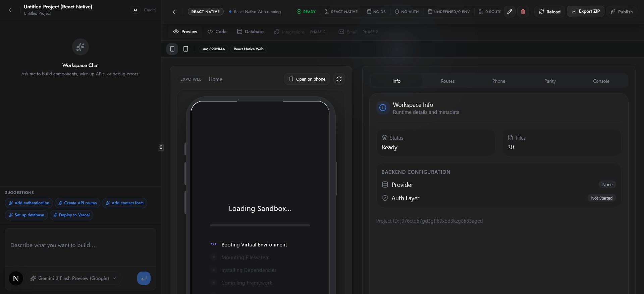Open the Database tab

coord(250,32)
